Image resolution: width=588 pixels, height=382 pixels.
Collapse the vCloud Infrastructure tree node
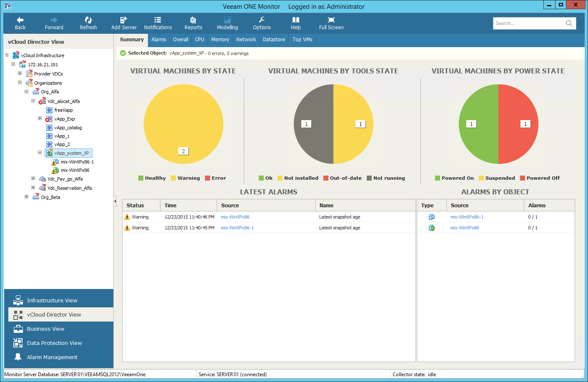(x=7, y=55)
